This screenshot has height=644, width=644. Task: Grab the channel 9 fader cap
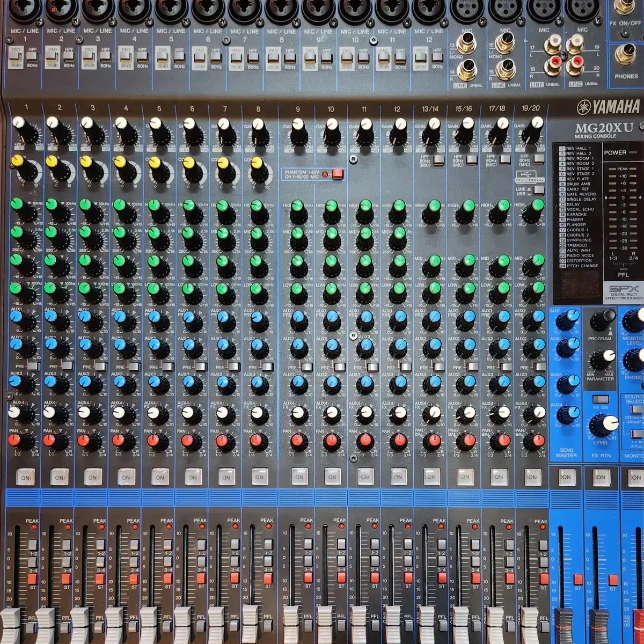click(291, 626)
